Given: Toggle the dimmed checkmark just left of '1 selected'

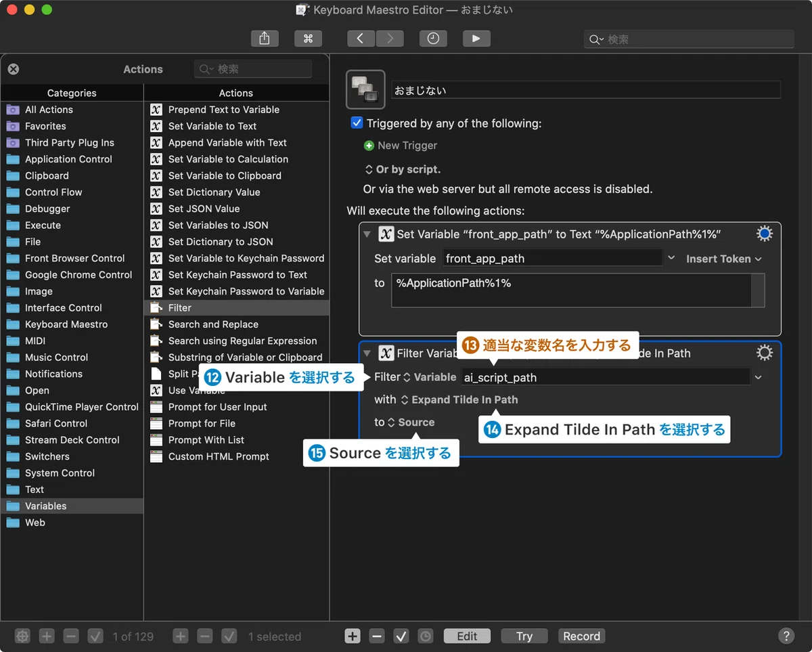Looking at the screenshot, I should 229,636.
